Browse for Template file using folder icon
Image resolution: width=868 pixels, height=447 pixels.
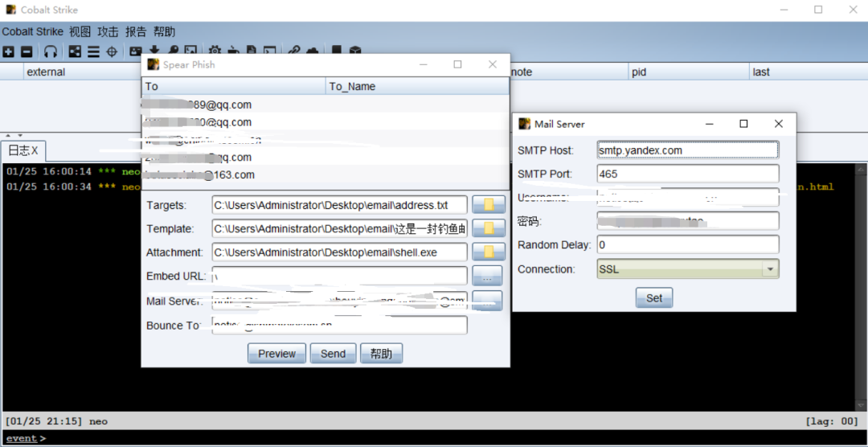pyautogui.click(x=489, y=228)
